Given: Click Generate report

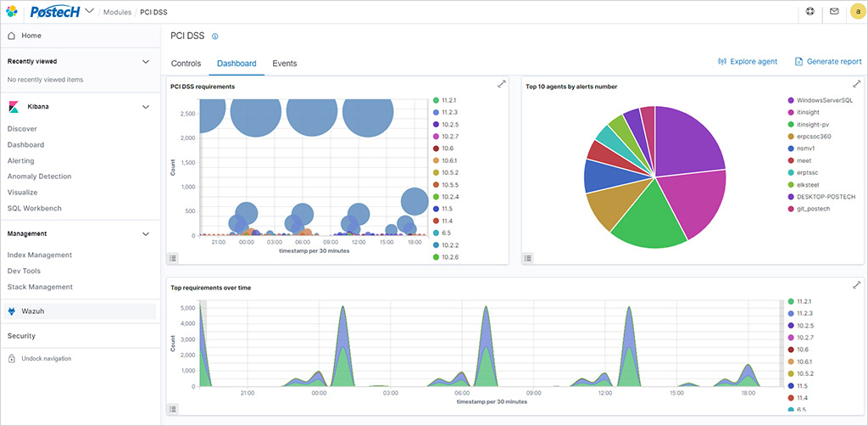Looking at the screenshot, I should (x=827, y=62).
